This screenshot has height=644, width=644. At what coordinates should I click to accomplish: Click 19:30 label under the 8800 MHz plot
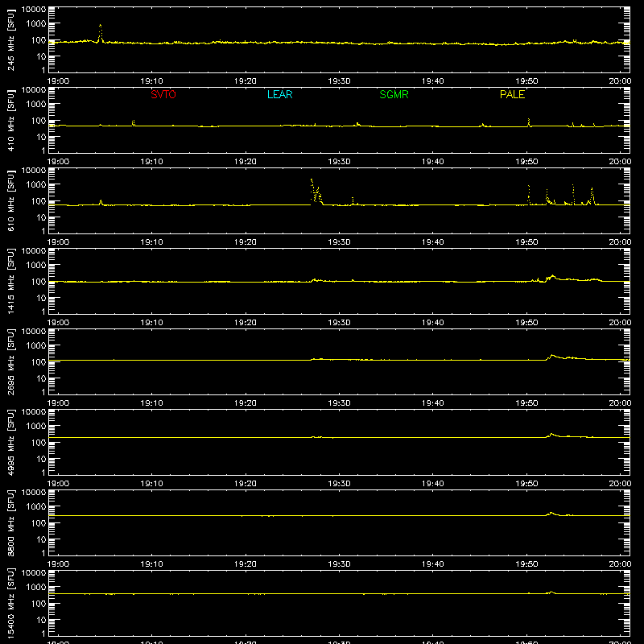tap(339, 564)
